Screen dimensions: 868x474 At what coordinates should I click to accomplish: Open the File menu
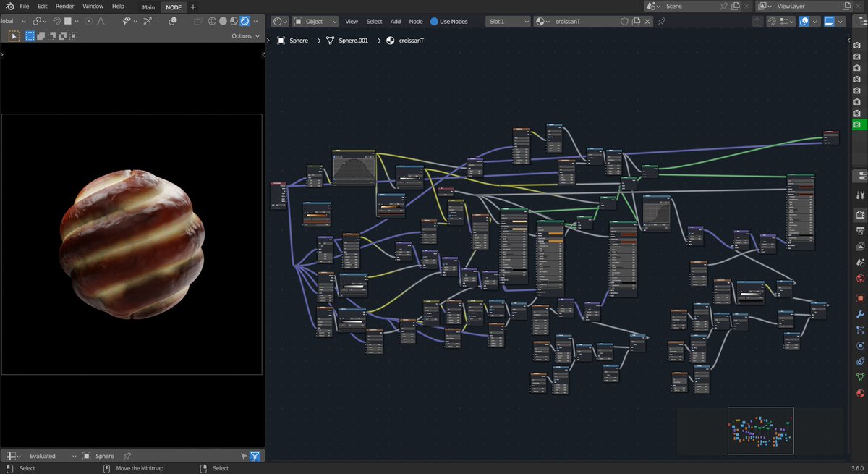[x=25, y=6]
